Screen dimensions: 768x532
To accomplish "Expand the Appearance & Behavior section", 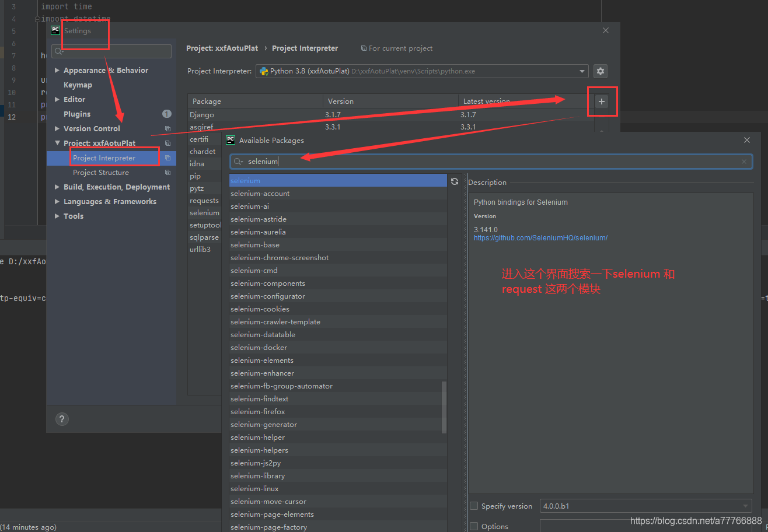I will (x=57, y=70).
